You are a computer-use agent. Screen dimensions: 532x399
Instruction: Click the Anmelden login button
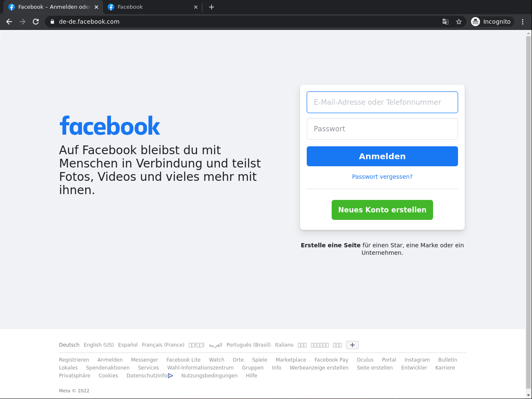coord(382,156)
